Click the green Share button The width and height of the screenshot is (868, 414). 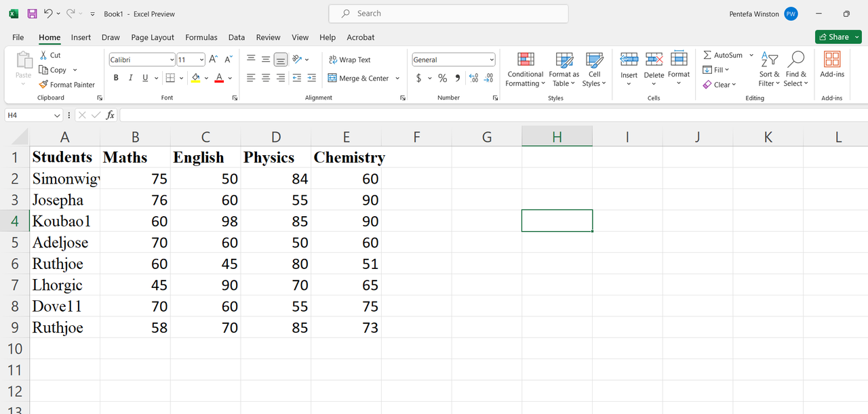click(838, 37)
